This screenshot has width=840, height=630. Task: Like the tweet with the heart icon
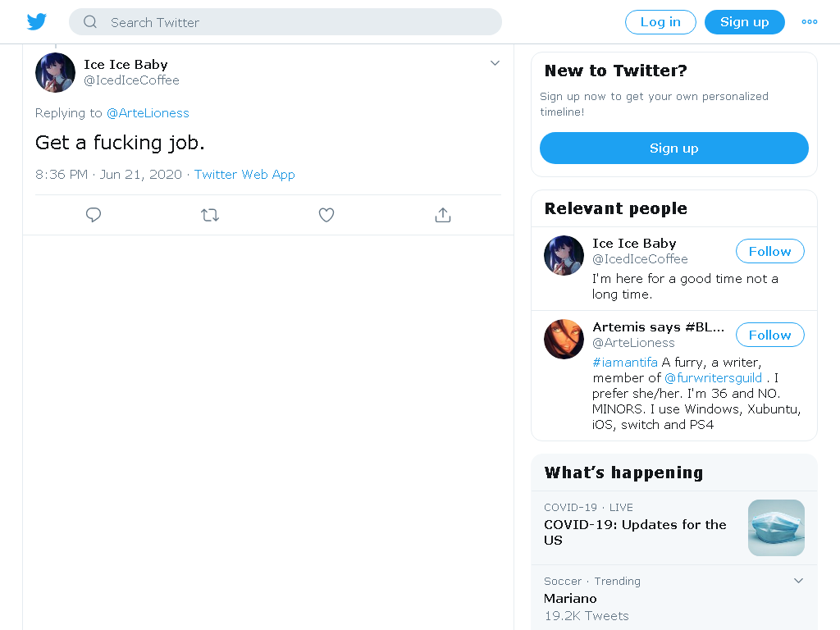(x=326, y=215)
